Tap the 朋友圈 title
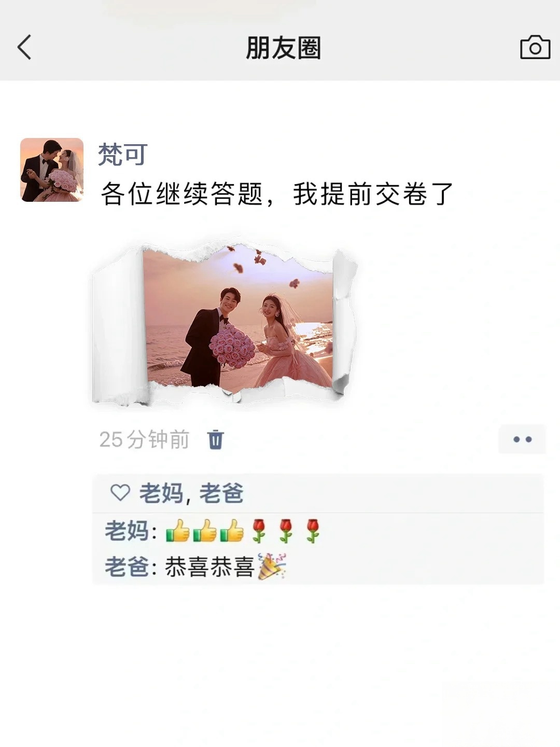 pos(283,48)
